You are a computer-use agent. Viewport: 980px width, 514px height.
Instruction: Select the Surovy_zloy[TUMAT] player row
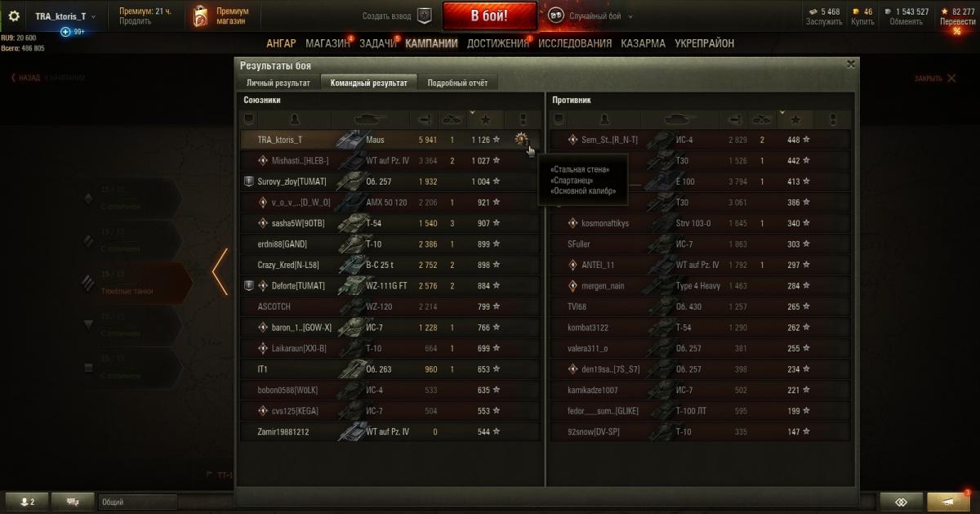(x=390, y=181)
